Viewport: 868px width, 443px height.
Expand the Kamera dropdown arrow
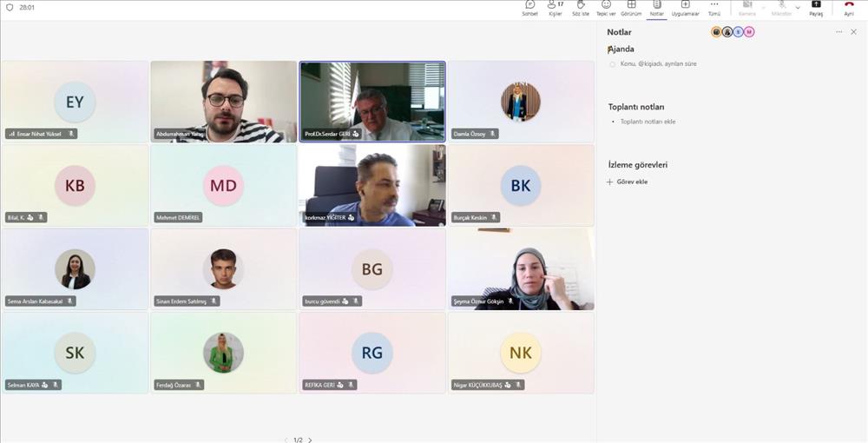[x=764, y=7]
